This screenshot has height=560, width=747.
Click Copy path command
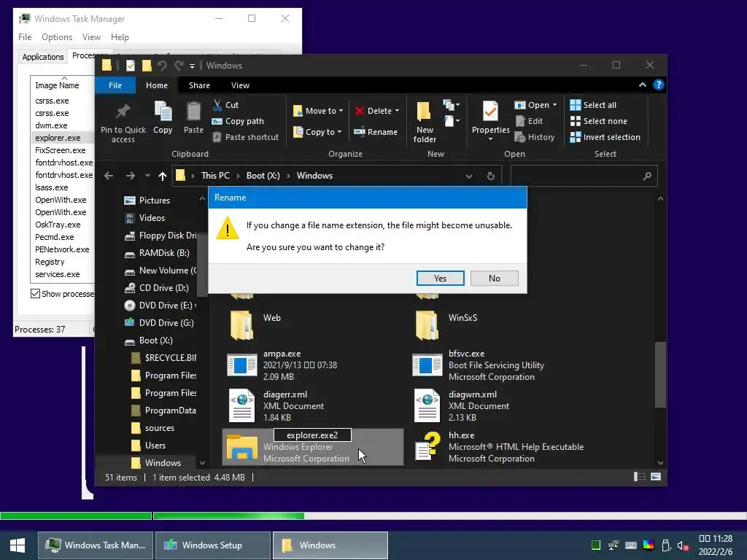[x=238, y=121]
